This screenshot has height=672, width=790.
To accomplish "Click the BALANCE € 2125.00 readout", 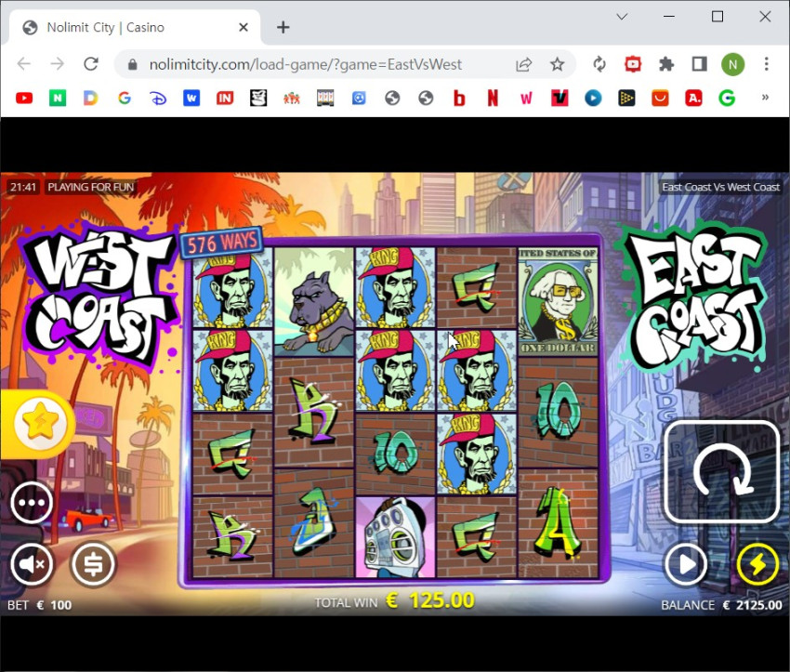I will (721, 605).
